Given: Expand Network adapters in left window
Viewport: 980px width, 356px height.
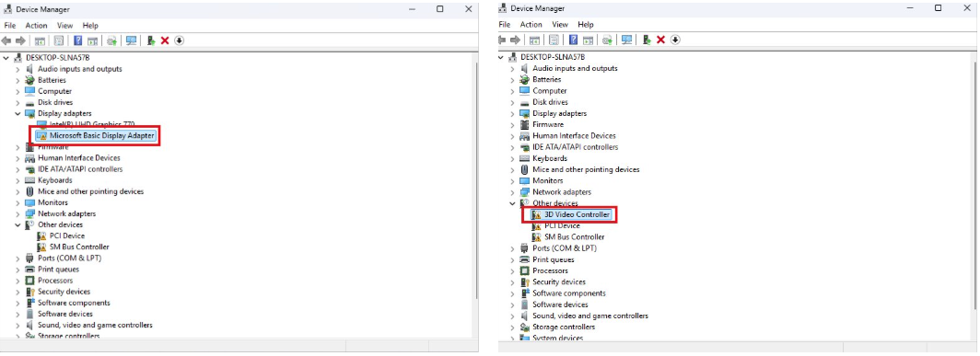Looking at the screenshot, I should [x=17, y=213].
